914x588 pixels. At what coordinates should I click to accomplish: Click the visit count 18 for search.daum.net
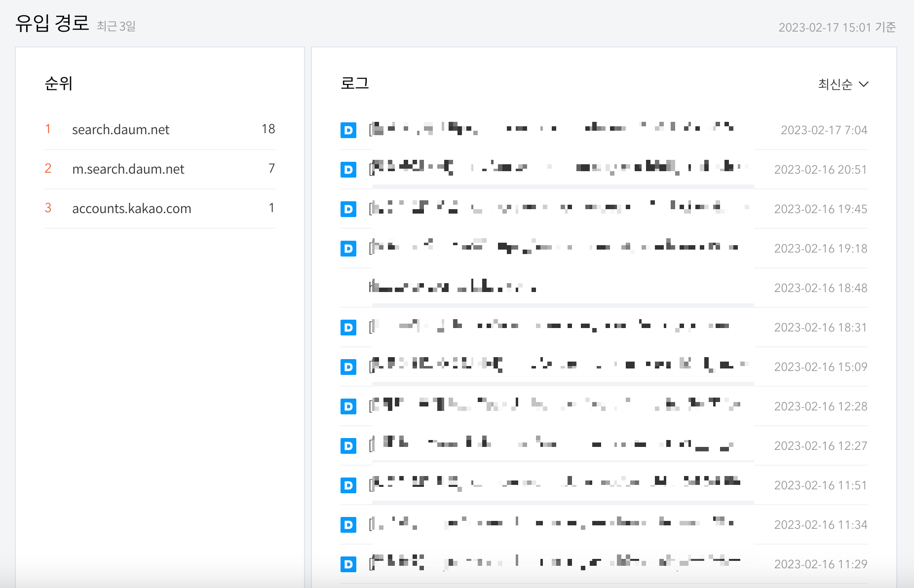pyautogui.click(x=268, y=129)
